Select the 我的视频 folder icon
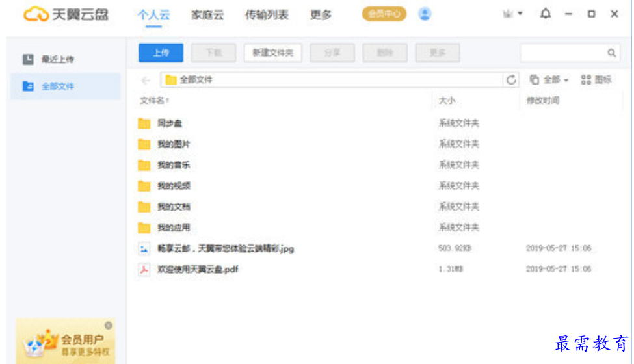The image size is (634, 364). click(x=144, y=186)
